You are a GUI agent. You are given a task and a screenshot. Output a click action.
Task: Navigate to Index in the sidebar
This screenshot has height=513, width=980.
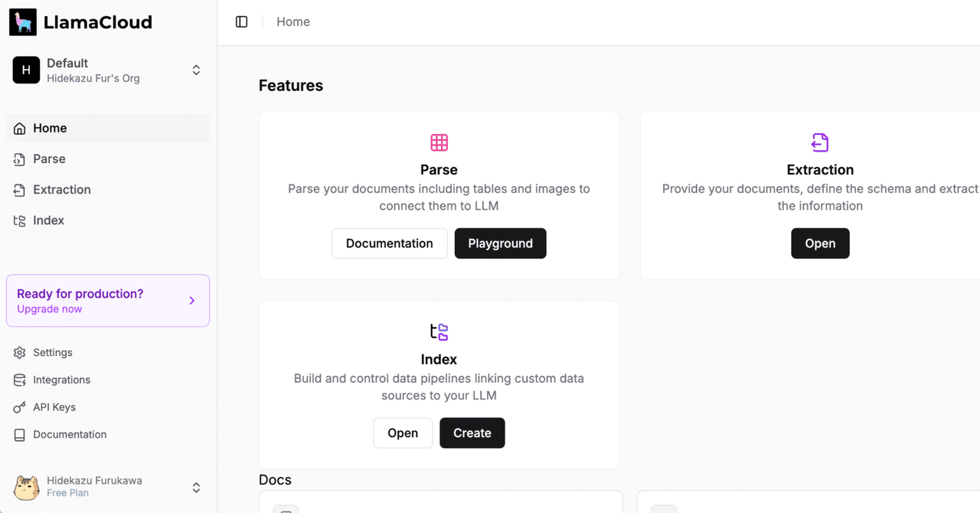(48, 221)
